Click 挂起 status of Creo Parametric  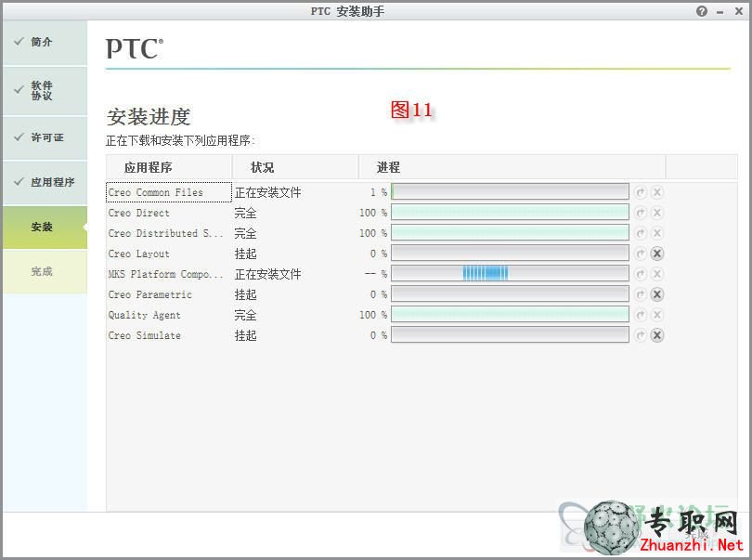pyautogui.click(x=245, y=294)
